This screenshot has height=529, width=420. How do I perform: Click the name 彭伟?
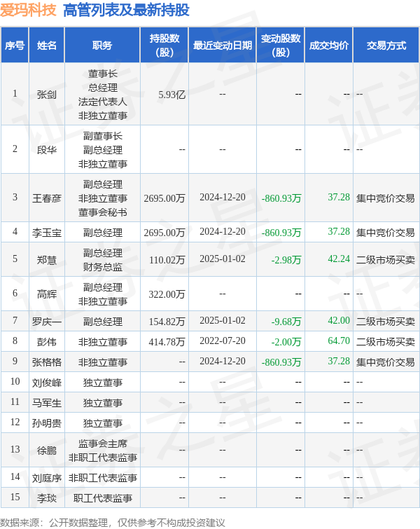pyautogui.click(x=46, y=342)
